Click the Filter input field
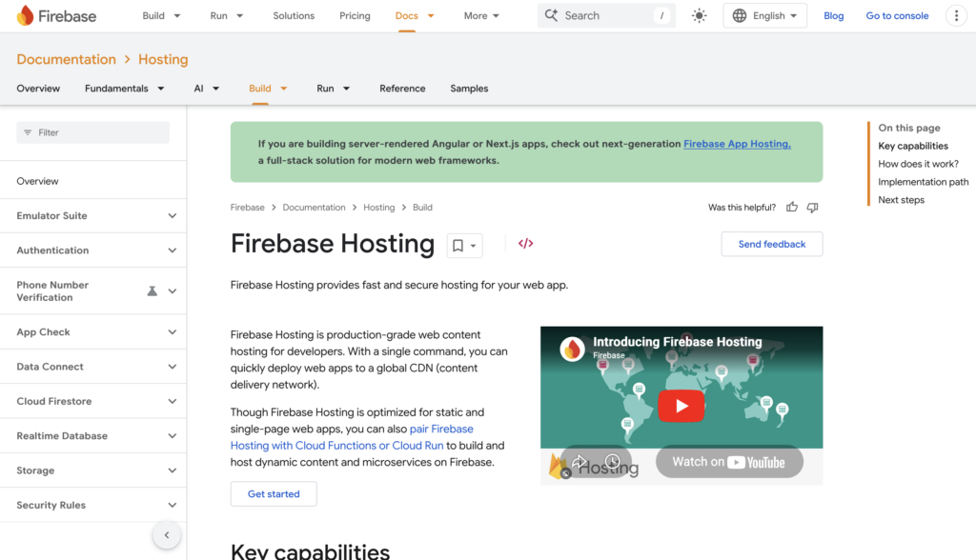Image resolution: width=976 pixels, height=560 pixels. [x=92, y=131]
